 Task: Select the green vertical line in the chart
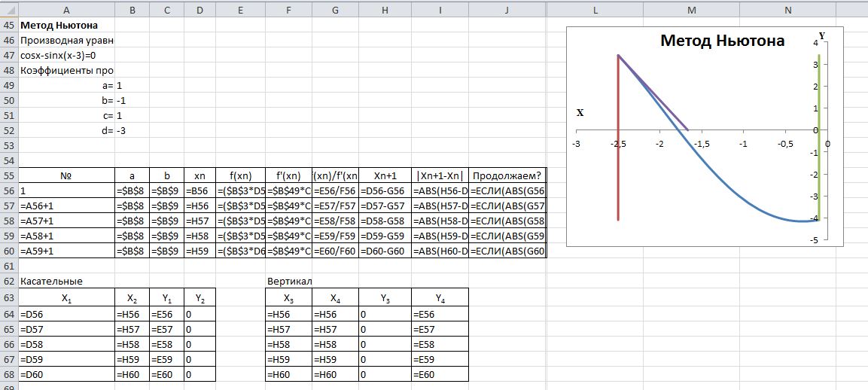pyautogui.click(x=819, y=139)
